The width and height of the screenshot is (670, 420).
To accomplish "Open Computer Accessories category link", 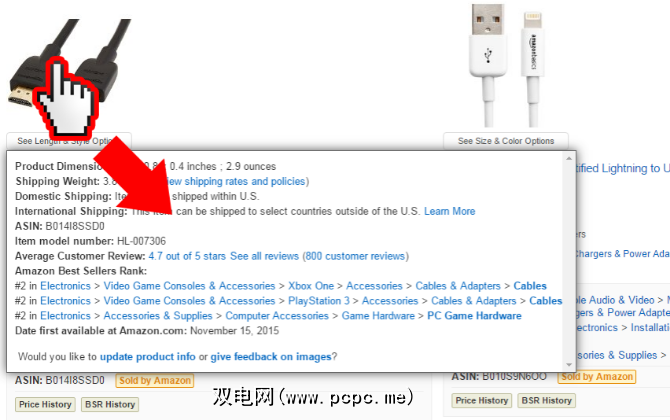I will coord(277,316).
